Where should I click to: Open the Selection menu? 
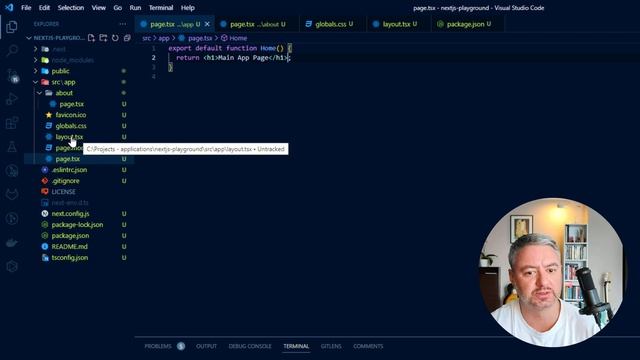[71, 8]
